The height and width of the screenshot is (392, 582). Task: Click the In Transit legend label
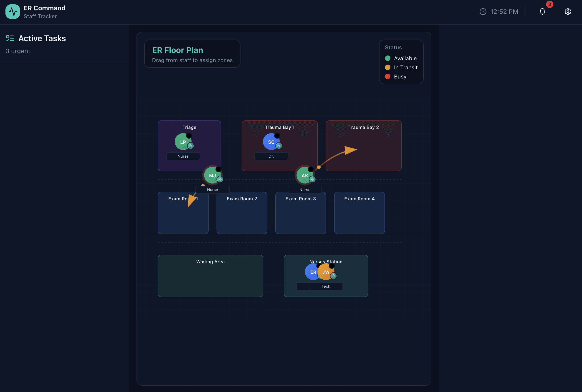(405, 68)
